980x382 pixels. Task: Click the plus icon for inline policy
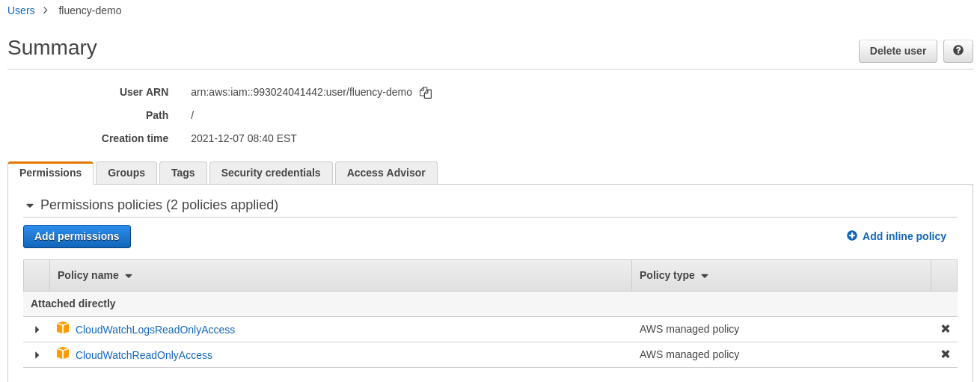point(852,235)
